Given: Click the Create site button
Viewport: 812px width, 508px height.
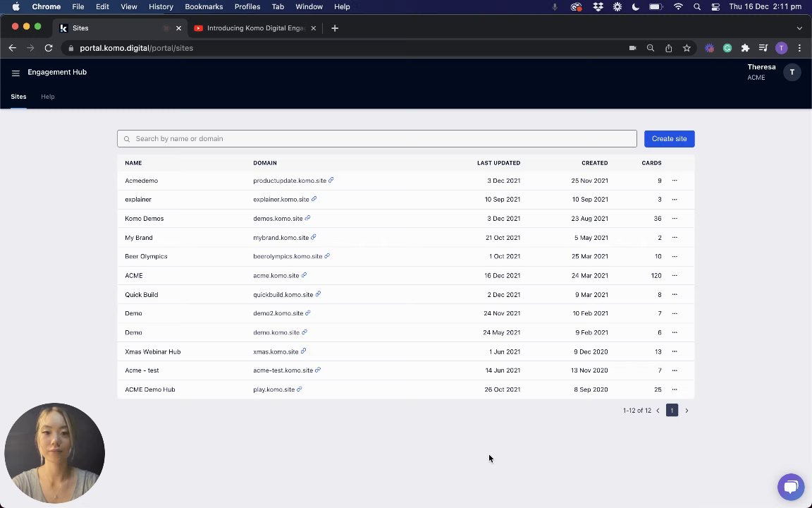Looking at the screenshot, I should [x=669, y=139].
